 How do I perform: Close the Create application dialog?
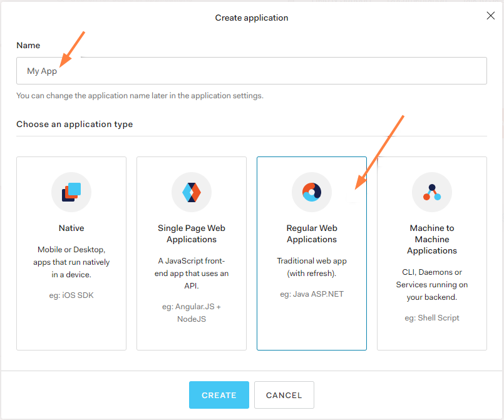pyautogui.click(x=490, y=16)
